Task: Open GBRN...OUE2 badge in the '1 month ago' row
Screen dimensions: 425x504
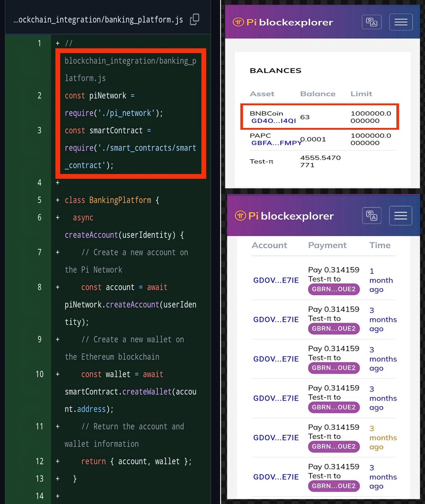Action: (334, 289)
